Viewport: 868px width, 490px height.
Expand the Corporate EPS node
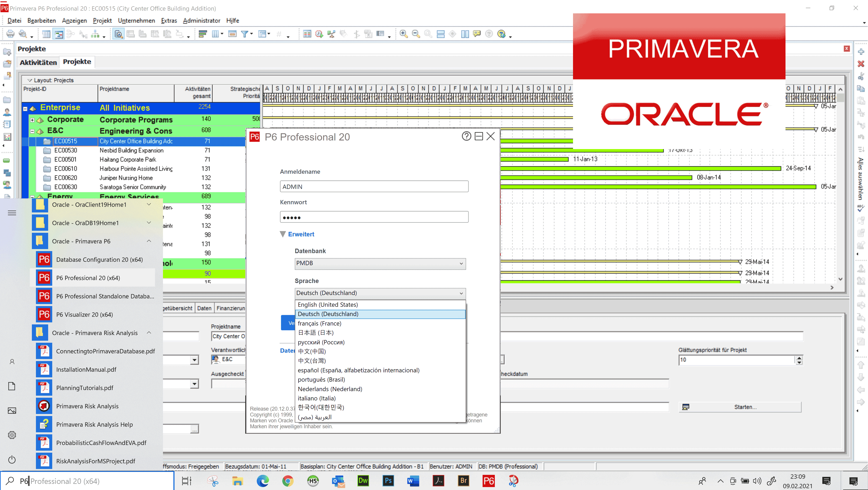pyautogui.click(x=32, y=120)
